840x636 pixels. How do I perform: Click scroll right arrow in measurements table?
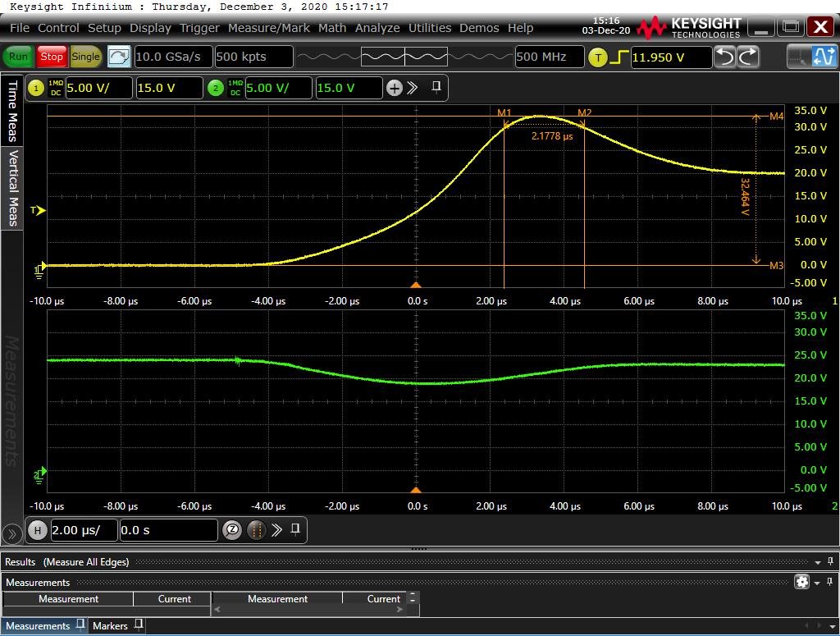[400, 609]
